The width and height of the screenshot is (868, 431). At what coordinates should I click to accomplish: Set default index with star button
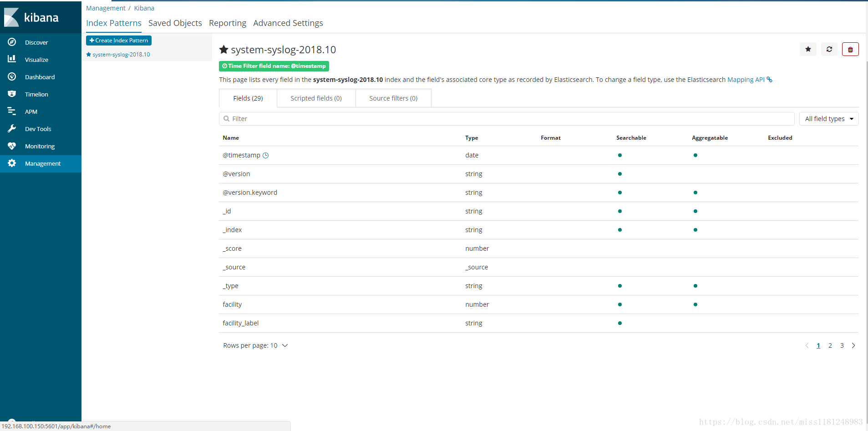(x=808, y=49)
